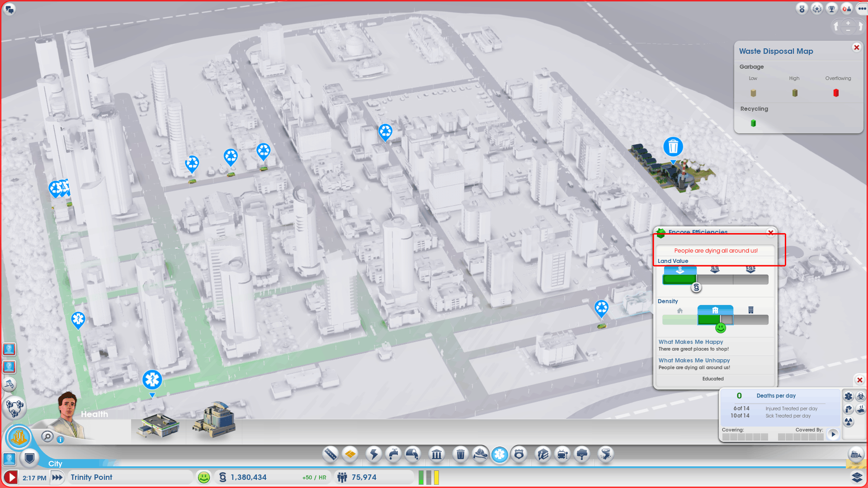
Task: Open the Police badge menu
Action: pyautogui.click(x=519, y=454)
